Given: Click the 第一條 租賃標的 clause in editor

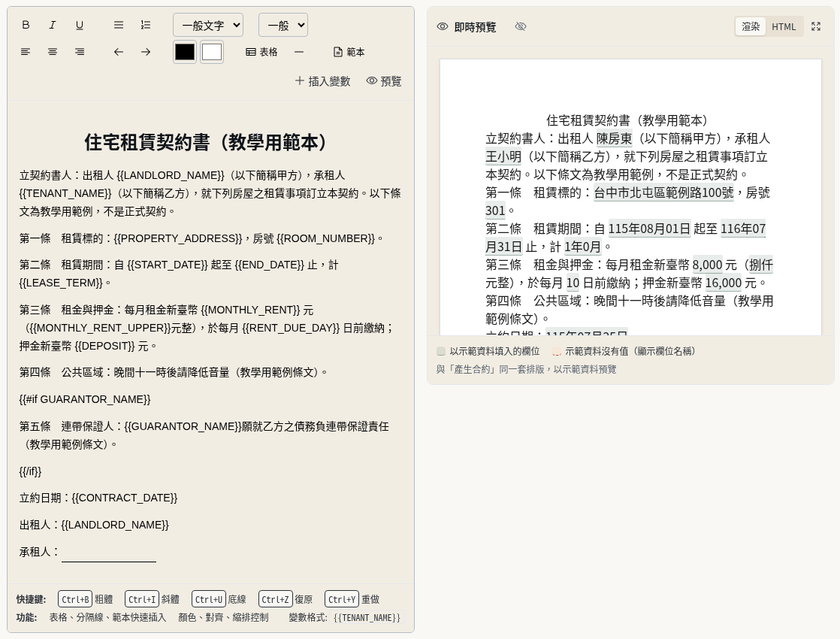Looking at the screenshot, I should (x=201, y=238).
